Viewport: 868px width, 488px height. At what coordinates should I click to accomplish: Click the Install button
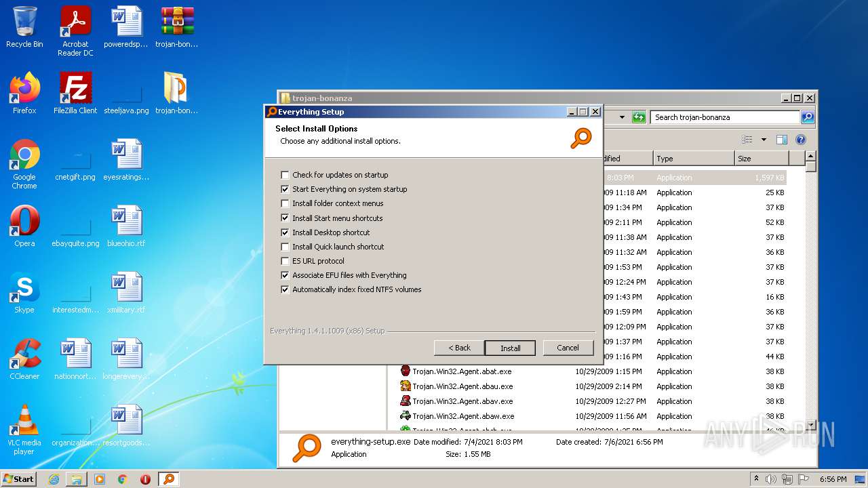click(510, 348)
